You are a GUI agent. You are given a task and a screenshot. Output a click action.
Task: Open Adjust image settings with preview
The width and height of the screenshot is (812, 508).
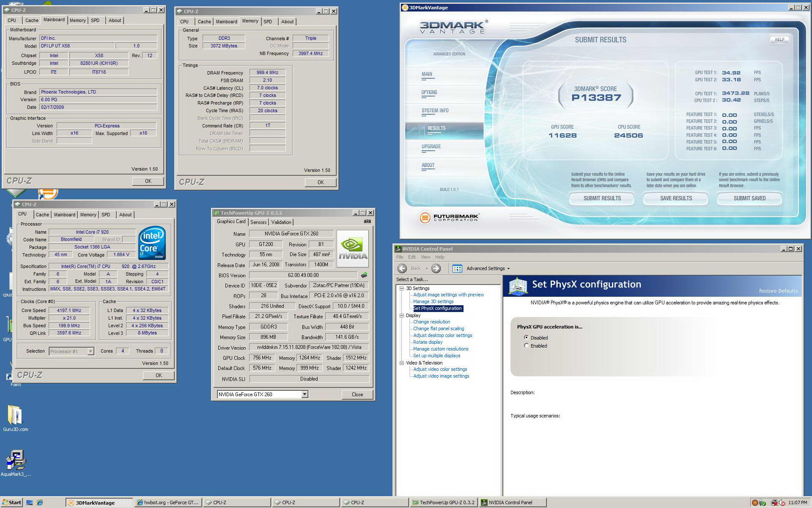click(448, 295)
